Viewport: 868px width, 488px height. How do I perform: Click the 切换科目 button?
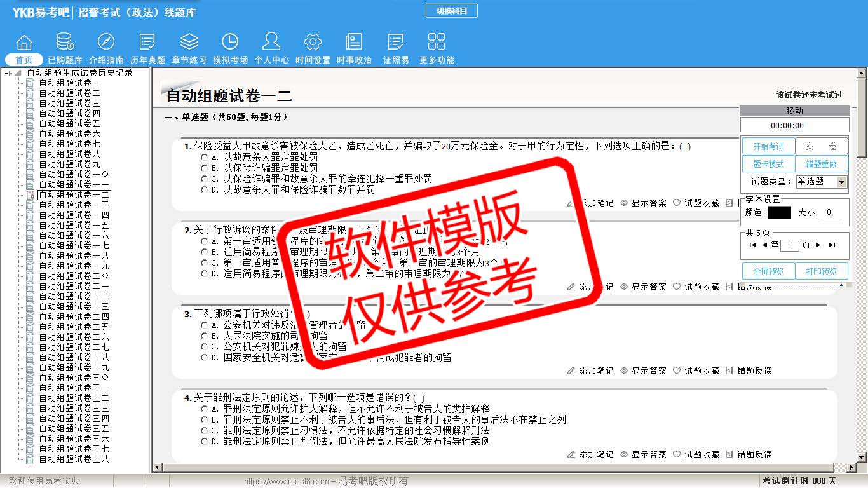point(451,11)
